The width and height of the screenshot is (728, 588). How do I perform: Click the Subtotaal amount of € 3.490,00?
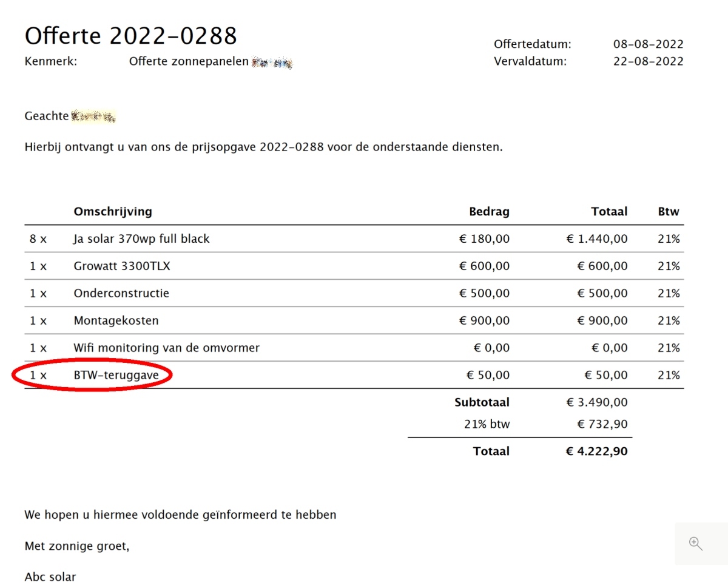pos(597,402)
